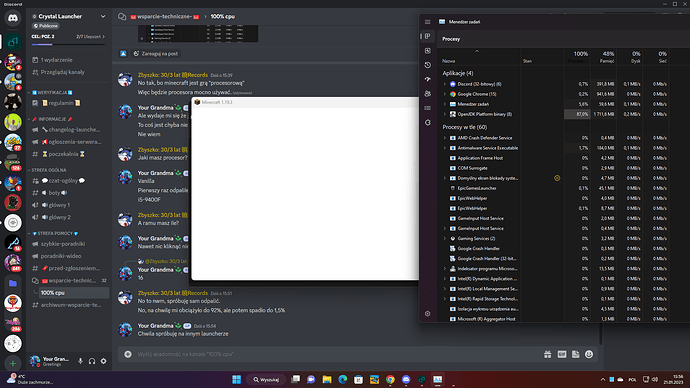Expand Discord (32-bitowy) process group
The height and width of the screenshot is (388, 690).
point(444,84)
